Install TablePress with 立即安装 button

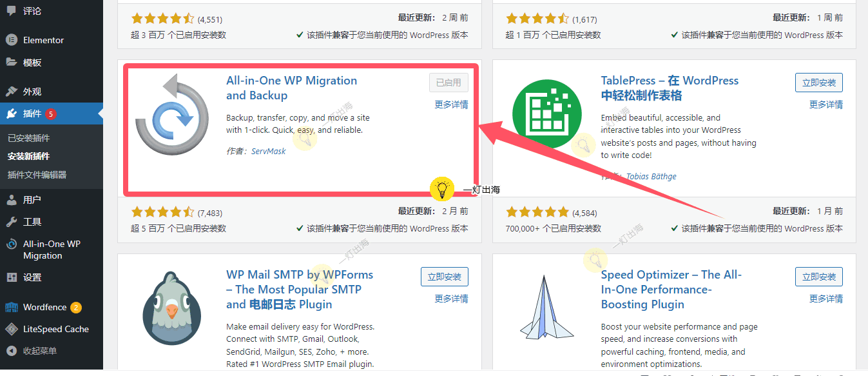818,83
